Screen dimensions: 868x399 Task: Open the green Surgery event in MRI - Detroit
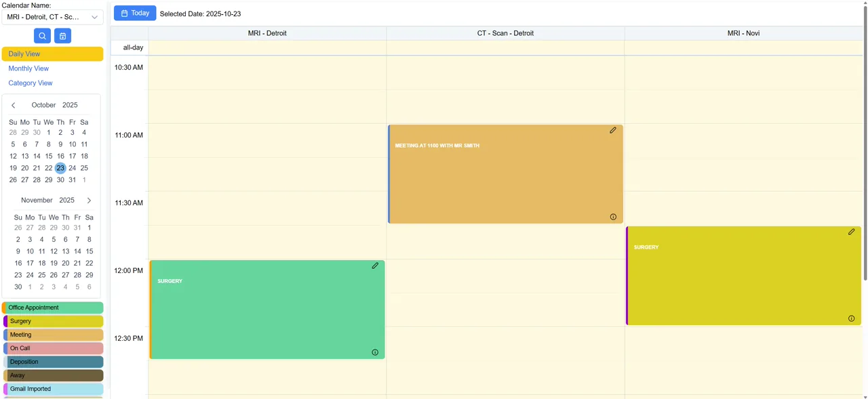(267, 310)
